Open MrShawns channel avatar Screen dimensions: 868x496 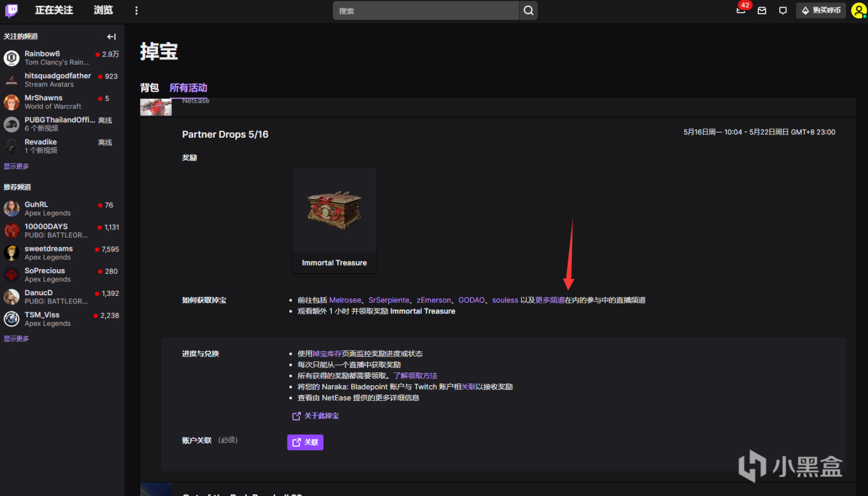coord(12,102)
